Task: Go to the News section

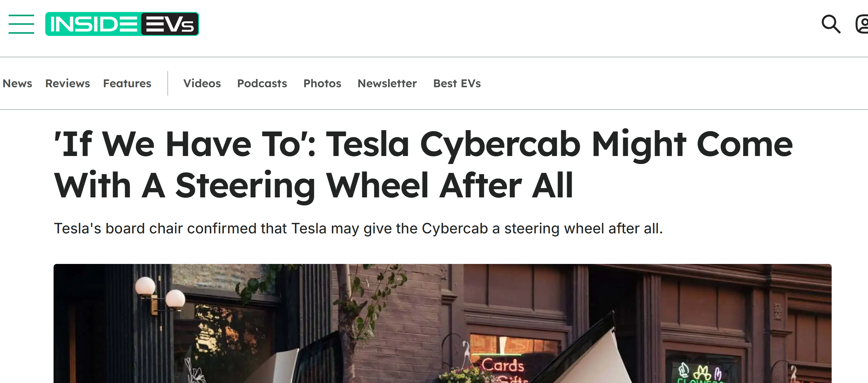Action: click(x=17, y=83)
